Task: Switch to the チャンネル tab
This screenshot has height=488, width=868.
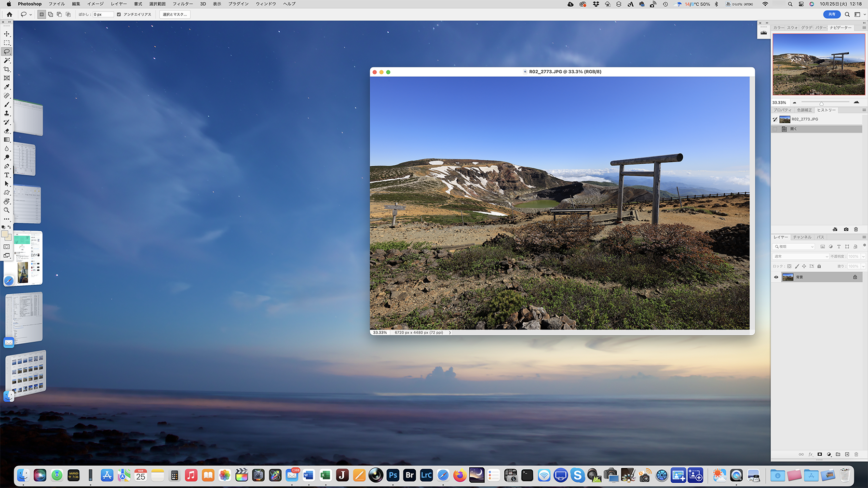Action: pos(802,237)
